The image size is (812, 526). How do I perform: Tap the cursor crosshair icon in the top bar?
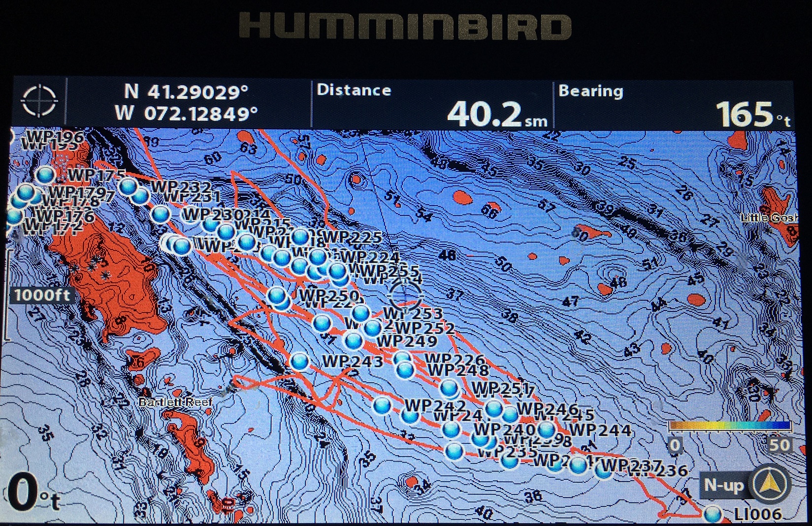click(39, 101)
